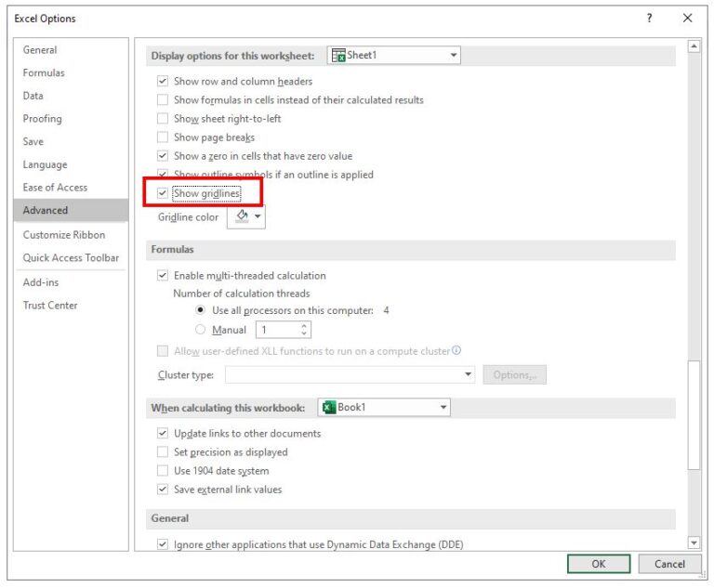
Task: Click the cluster Options button
Action: (515, 375)
